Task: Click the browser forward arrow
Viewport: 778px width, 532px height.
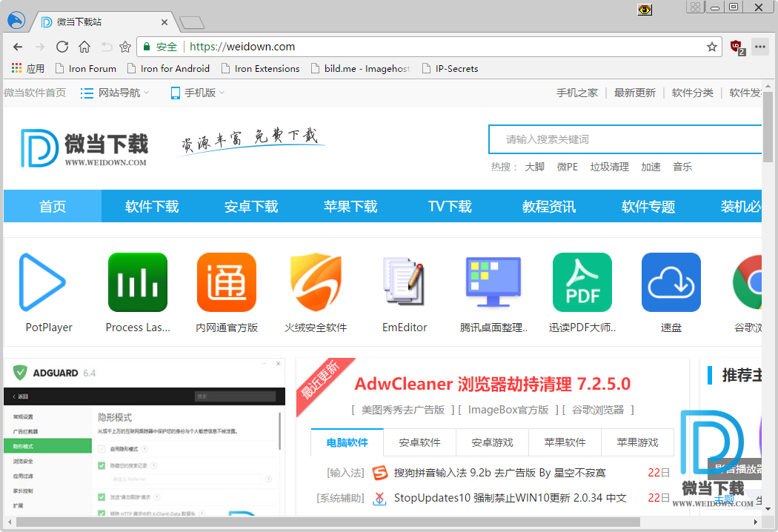Action: click(40, 47)
